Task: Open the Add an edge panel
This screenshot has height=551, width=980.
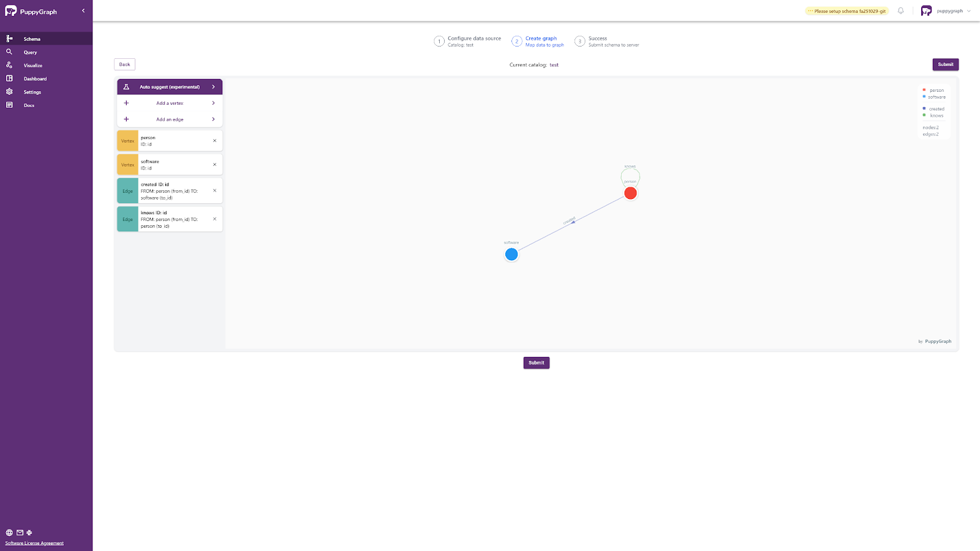Action: pyautogui.click(x=170, y=119)
